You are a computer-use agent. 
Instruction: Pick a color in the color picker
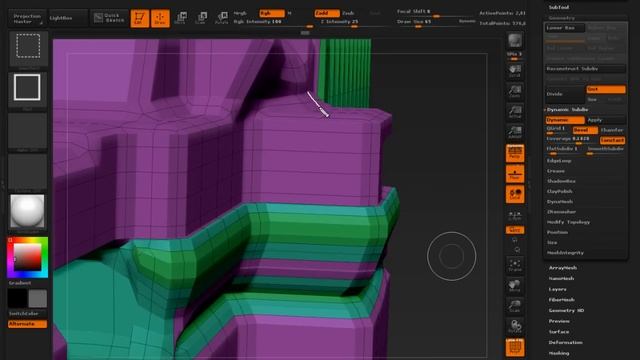click(x=27, y=258)
